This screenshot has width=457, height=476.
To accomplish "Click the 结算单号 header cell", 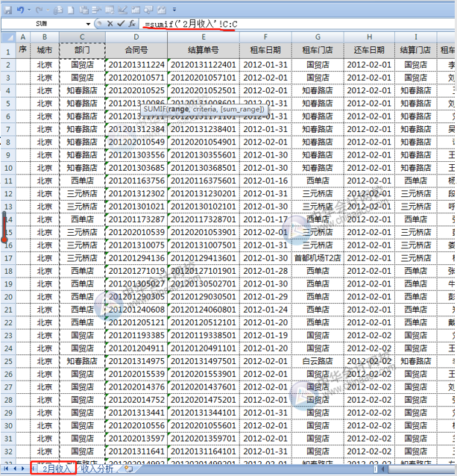I will pos(204,50).
